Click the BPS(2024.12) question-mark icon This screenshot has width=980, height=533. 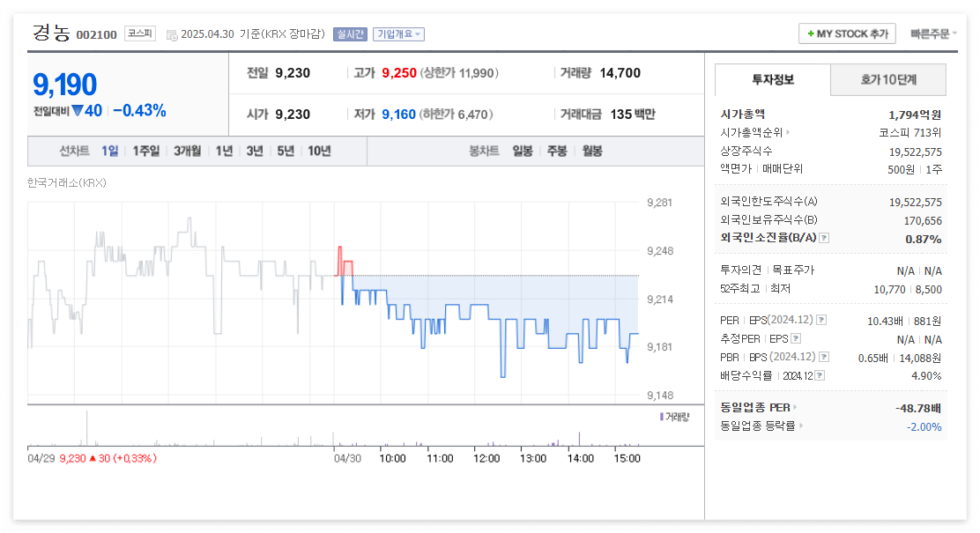click(824, 356)
